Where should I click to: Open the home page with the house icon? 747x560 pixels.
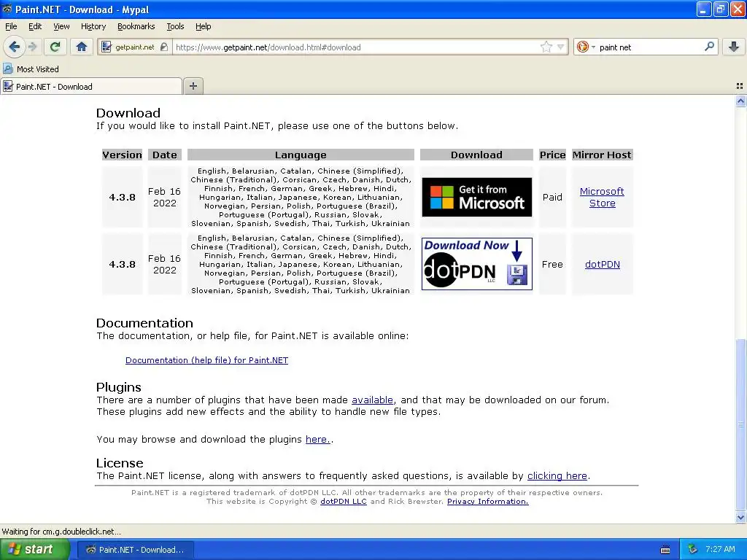coord(82,47)
